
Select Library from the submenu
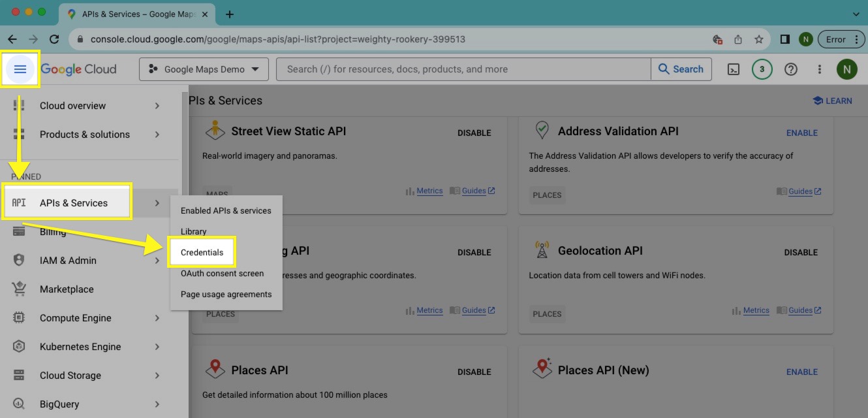point(226,231)
